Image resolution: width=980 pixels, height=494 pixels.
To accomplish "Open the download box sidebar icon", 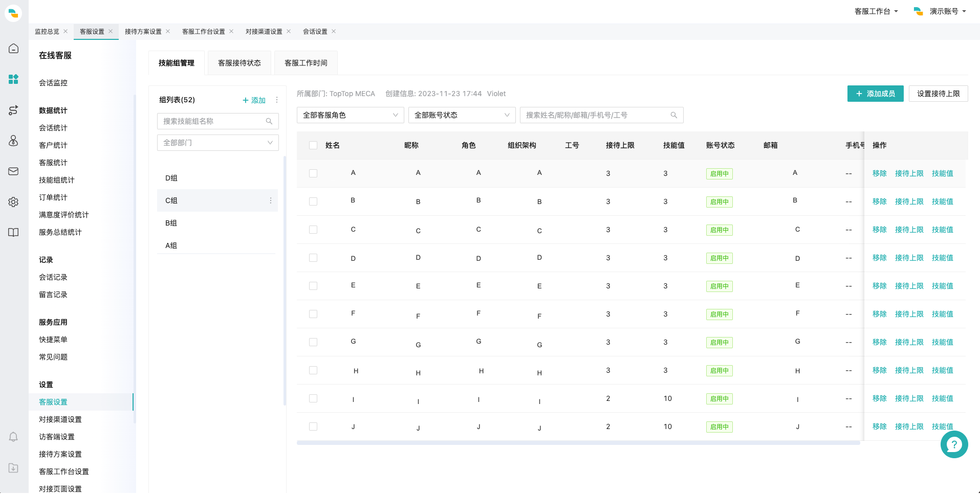I will click(x=14, y=468).
